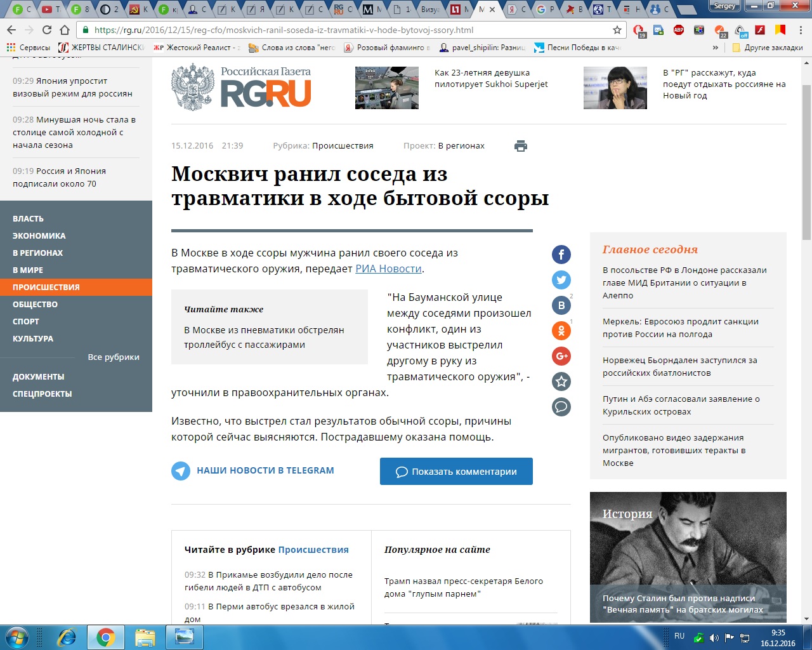The height and width of the screenshot is (650, 812).
Task: Click 'Показать комментарии' button
Action: [x=456, y=471]
